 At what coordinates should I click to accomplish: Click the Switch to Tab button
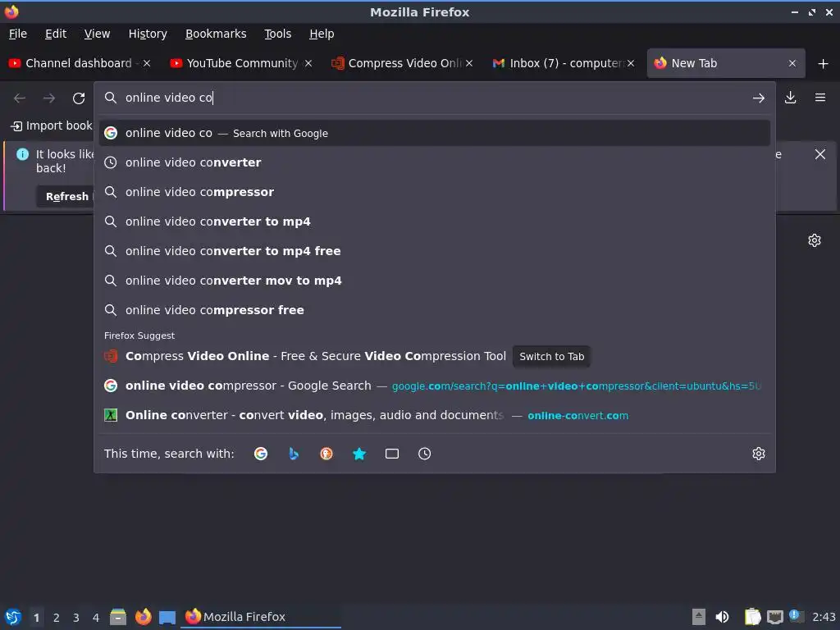(551, 356)
